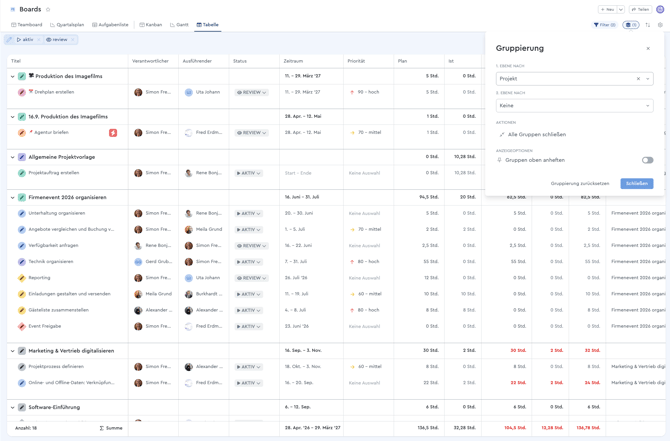Click the sort arrows icon

click(x=648, y=25)
